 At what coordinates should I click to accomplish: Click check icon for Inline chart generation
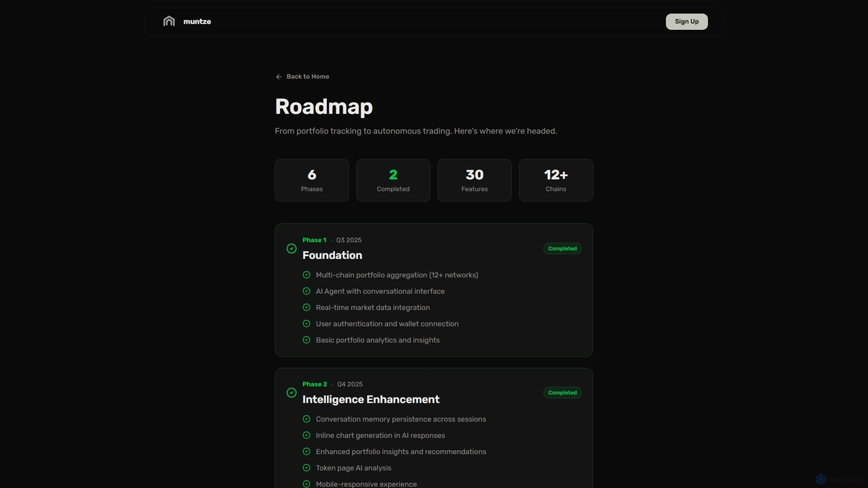tap(307, 436)
